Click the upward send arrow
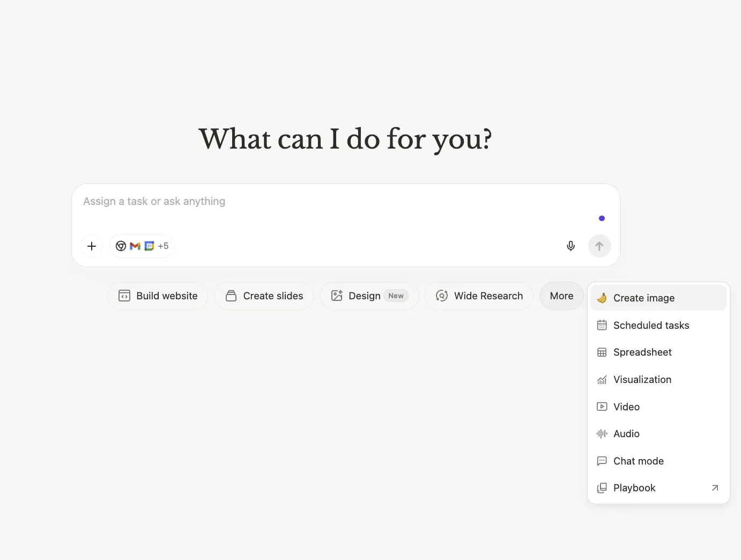 click(x=599, y=246)
